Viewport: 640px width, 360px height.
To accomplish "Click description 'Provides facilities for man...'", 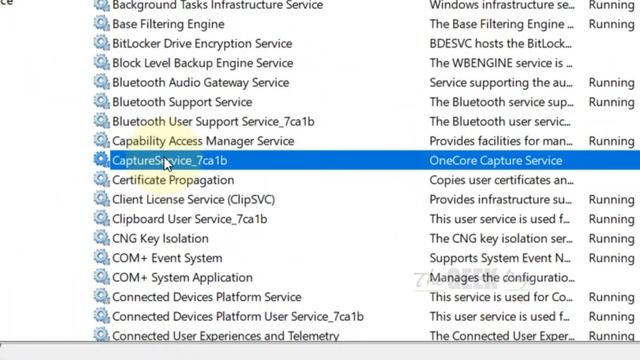I will tap(501, 141).
